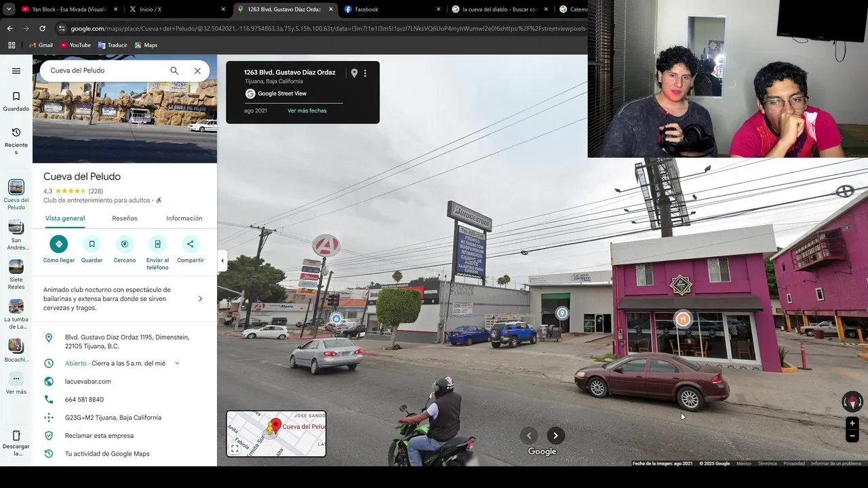This screenshot has width=868, height=488.
Task: Click Cómo llegar directions button
Action: point(59,244)
